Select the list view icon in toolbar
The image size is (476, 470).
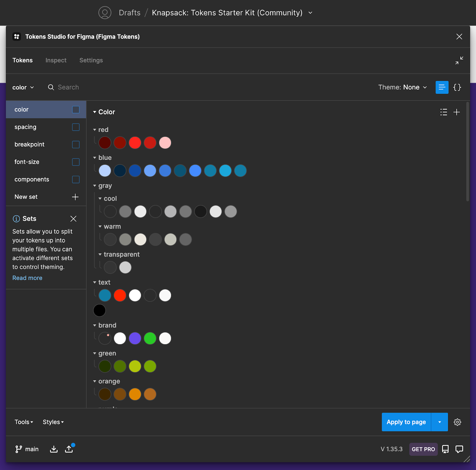(x=442, y=87)
